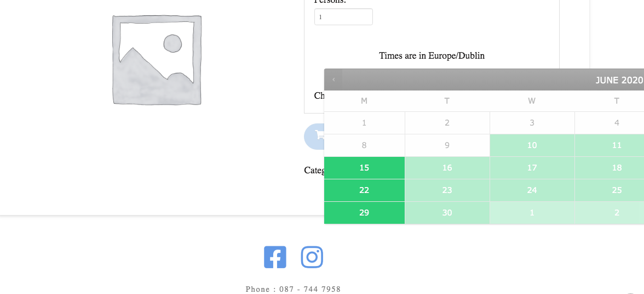Open the Facebook page icon
644x294 pixels.
(275, 257)
